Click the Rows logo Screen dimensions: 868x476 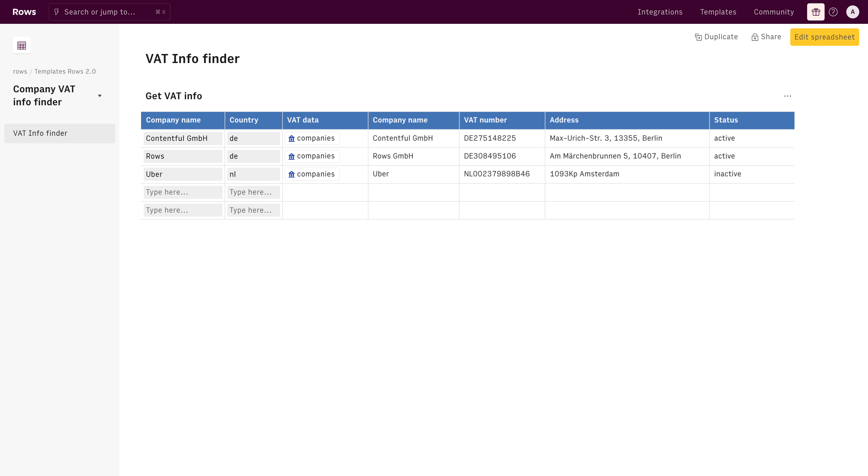pyautogui.click(x=24, y=12)
